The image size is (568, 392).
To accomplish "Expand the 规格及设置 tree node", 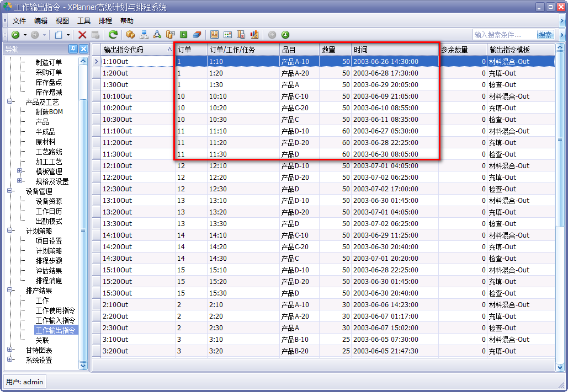I will click(x=20, y=181).
